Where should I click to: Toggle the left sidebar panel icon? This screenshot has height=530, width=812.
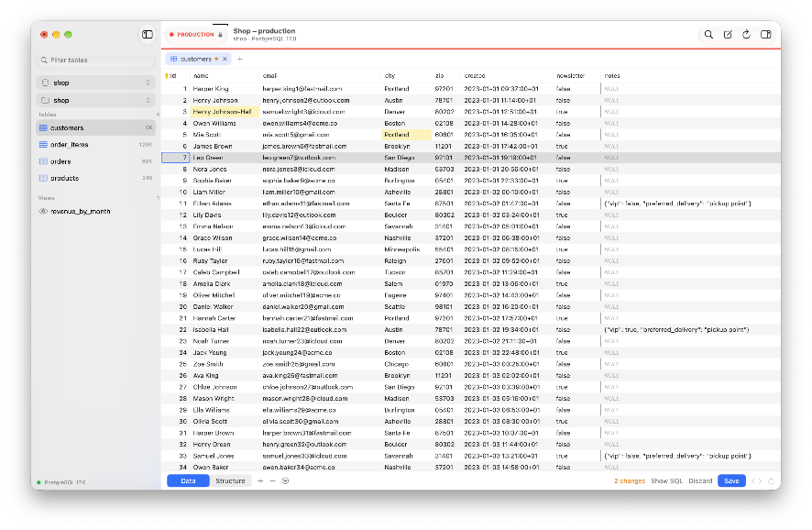148,35
